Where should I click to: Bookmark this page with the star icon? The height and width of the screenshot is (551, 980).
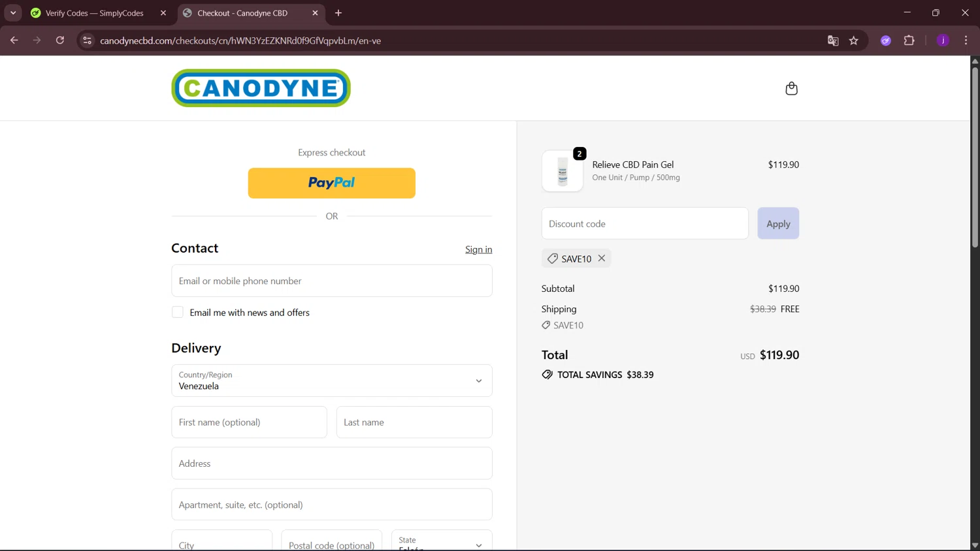(x=854, y=40)
